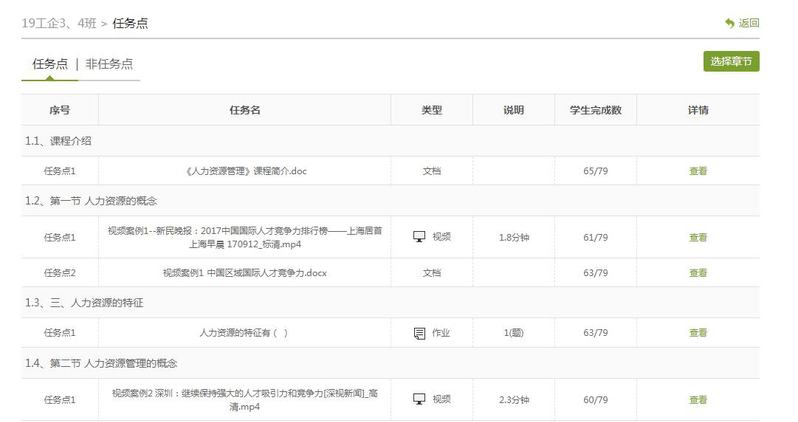Click 查看 for 人力资源的特征有 homework
This screenshot has width=798, height=422.
(697, 333)
